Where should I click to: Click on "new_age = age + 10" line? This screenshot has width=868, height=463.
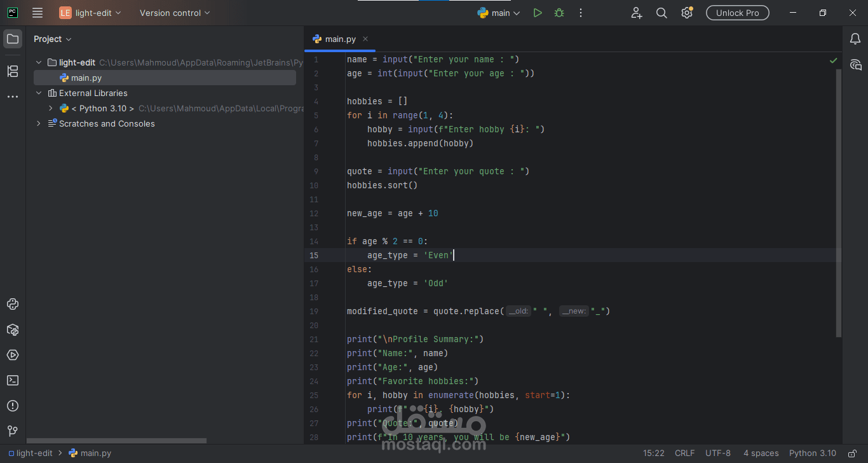(393, 214)
